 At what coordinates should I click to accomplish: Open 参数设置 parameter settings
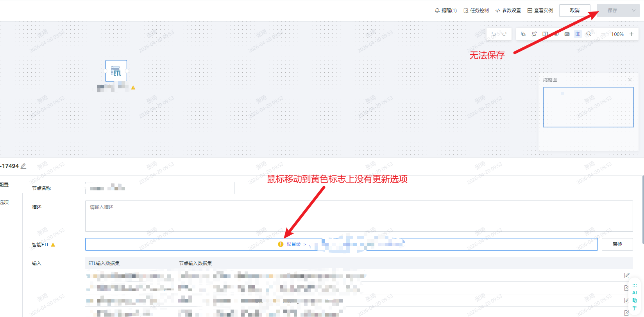click(508, 11)
